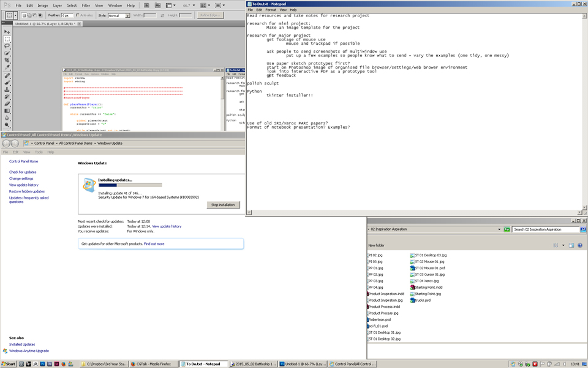Expand the 02 Inspiration Aspiration address dropdown
Screen dimensions: 588x368
click(499, 229)
